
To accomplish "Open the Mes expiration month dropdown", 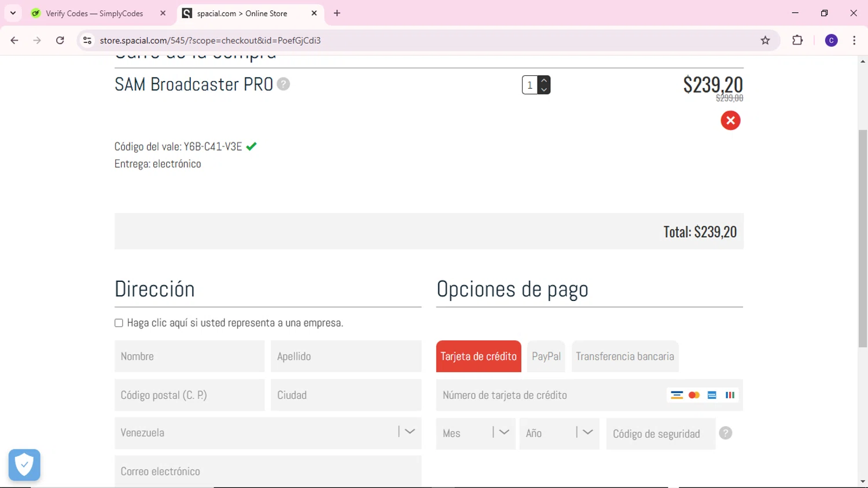I will [476, 433].
